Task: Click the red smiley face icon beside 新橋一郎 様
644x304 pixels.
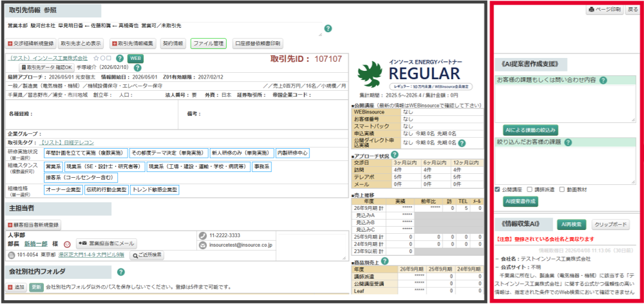Action: pyautogui.click(x=68, y=243)
